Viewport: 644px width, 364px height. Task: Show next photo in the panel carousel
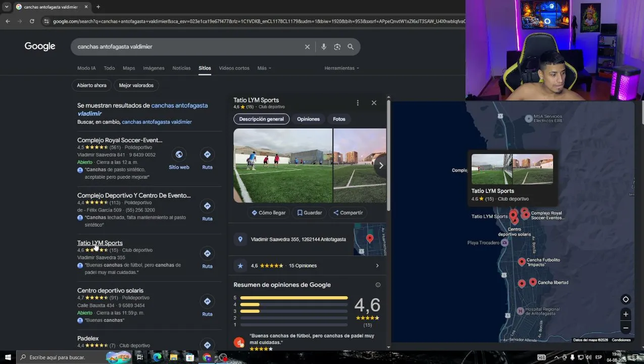[381, 165]
